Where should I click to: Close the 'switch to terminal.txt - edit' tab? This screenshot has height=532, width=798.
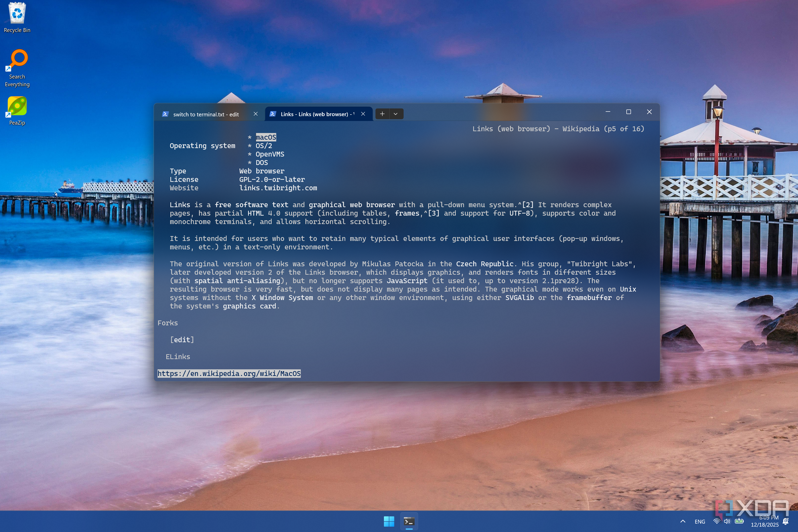coord(256,114)
